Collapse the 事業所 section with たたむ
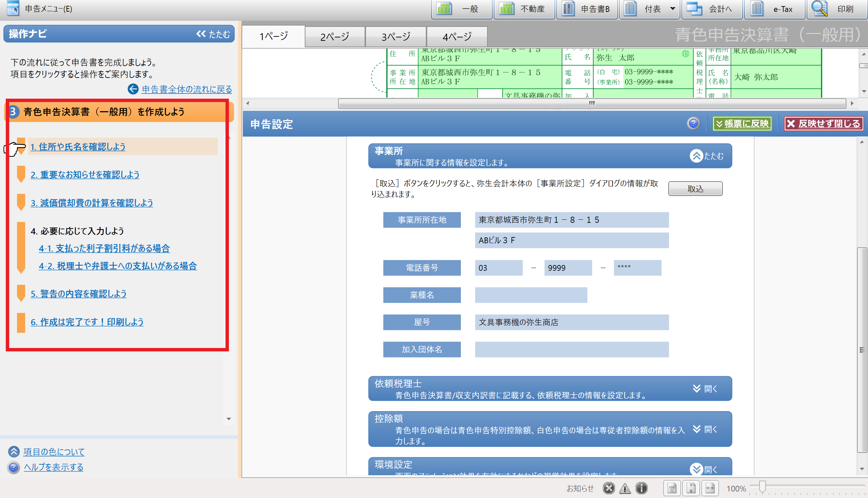 (x=706, y=156)
